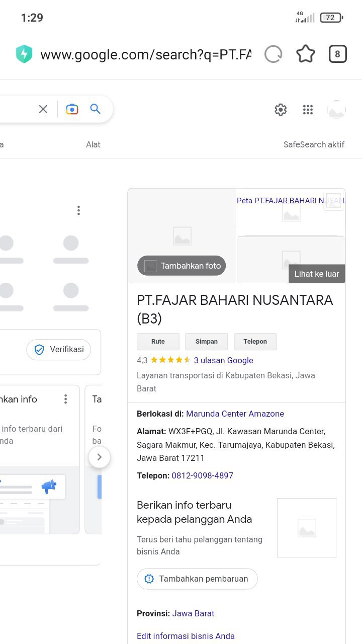Open the three-dot menu on info card

point(65,399)
